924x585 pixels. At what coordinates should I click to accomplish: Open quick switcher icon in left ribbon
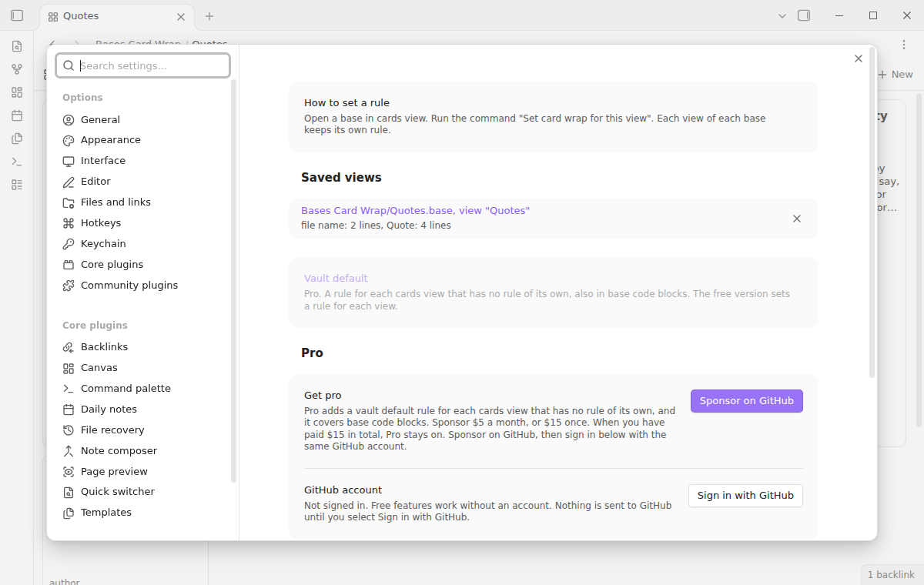point(17,46)
